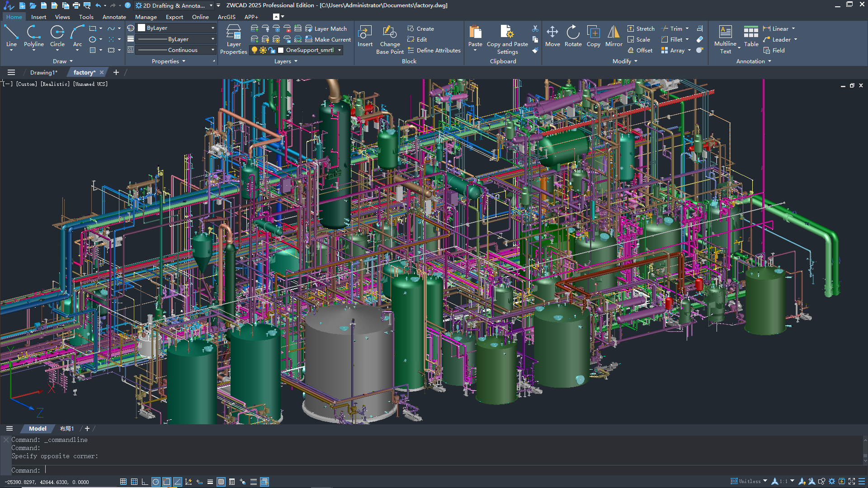Expand the Continuous linetype dropdown

212,50
